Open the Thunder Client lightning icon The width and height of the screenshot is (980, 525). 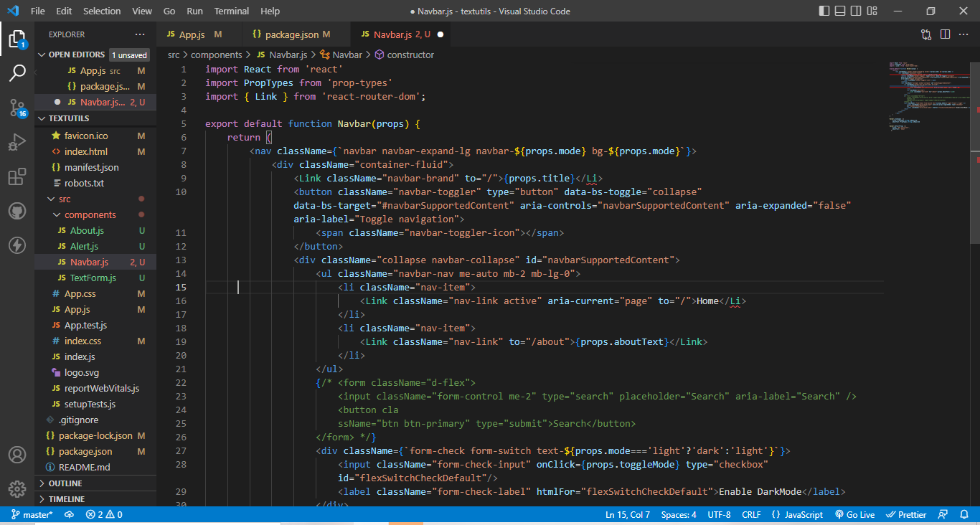[x=17, y=246]
